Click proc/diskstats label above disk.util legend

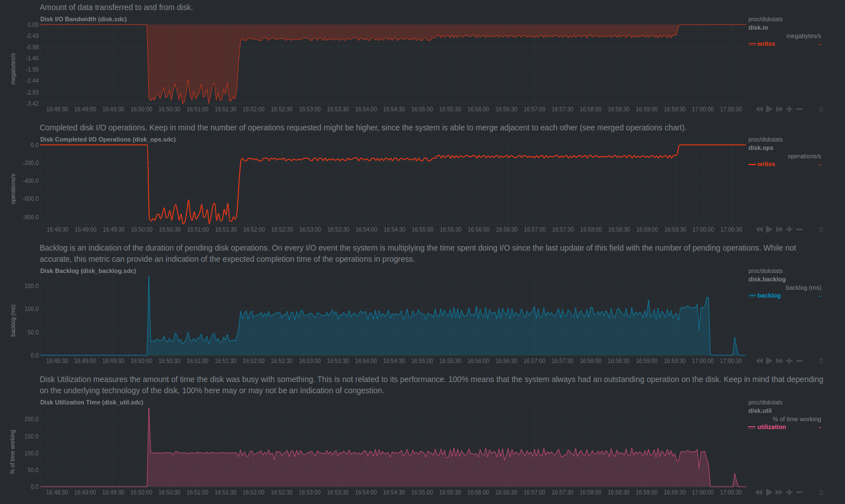tap(766, 402)
